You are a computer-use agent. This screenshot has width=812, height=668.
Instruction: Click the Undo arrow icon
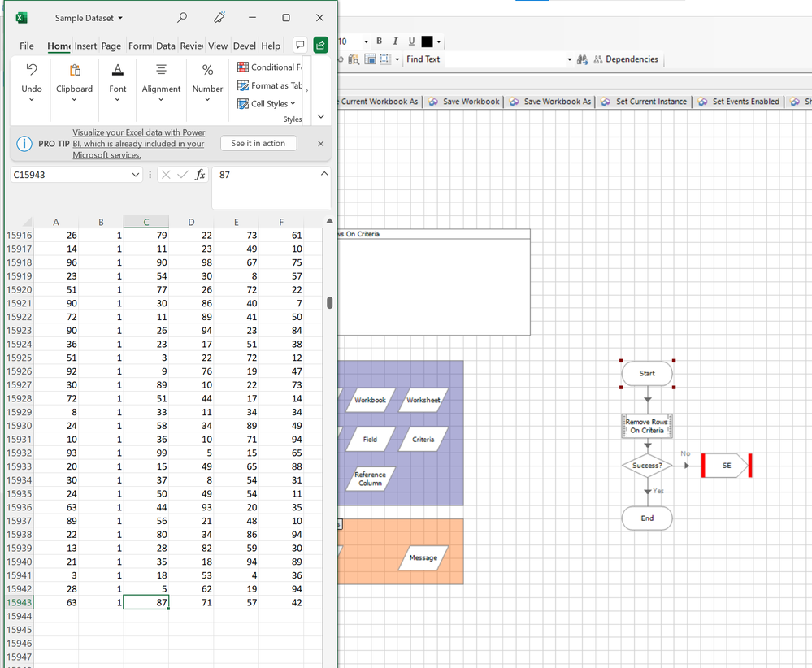click(x=32, y=70)
